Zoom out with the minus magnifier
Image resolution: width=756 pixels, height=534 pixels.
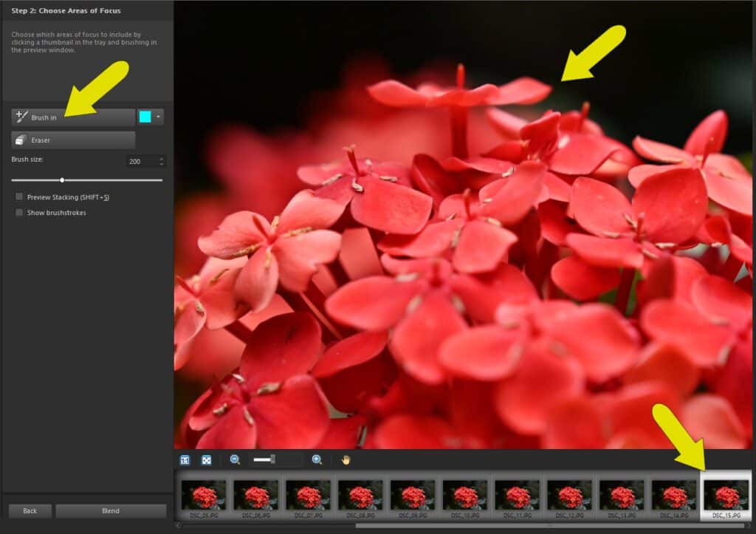coord(235,459)
